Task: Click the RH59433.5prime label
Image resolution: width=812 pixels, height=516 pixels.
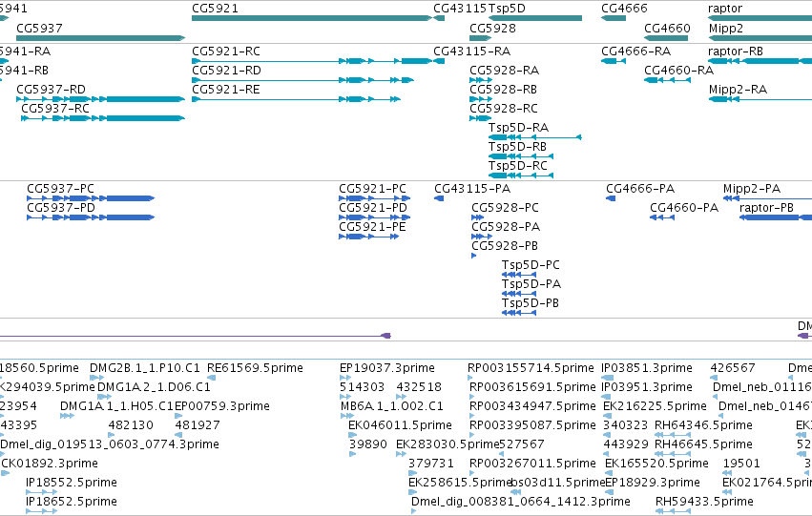Action: (x=704, y=502)
